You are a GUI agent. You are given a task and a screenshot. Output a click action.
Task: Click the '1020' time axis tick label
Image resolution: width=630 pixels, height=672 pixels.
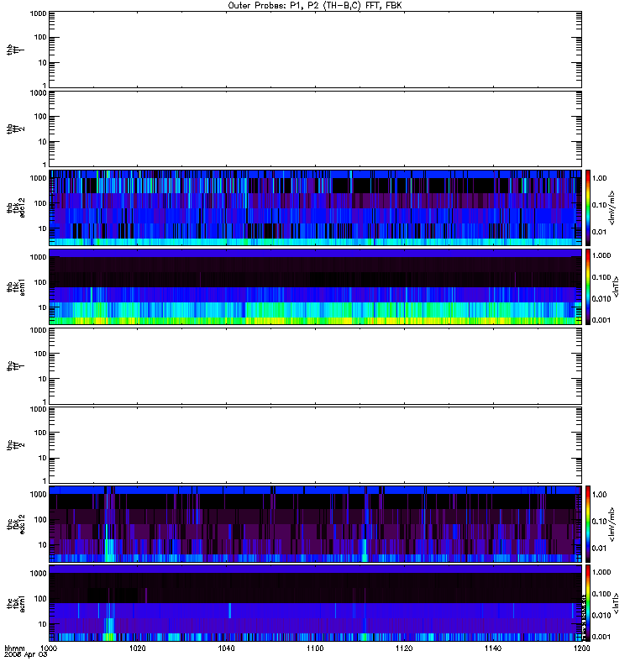138,648
